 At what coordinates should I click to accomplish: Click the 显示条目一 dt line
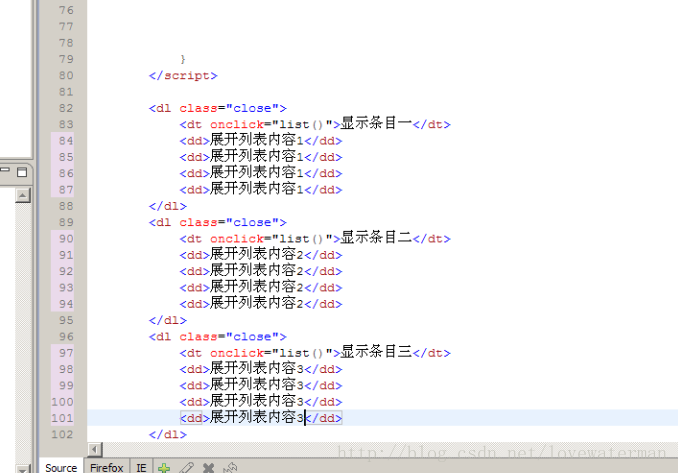[x=315, y=124]
